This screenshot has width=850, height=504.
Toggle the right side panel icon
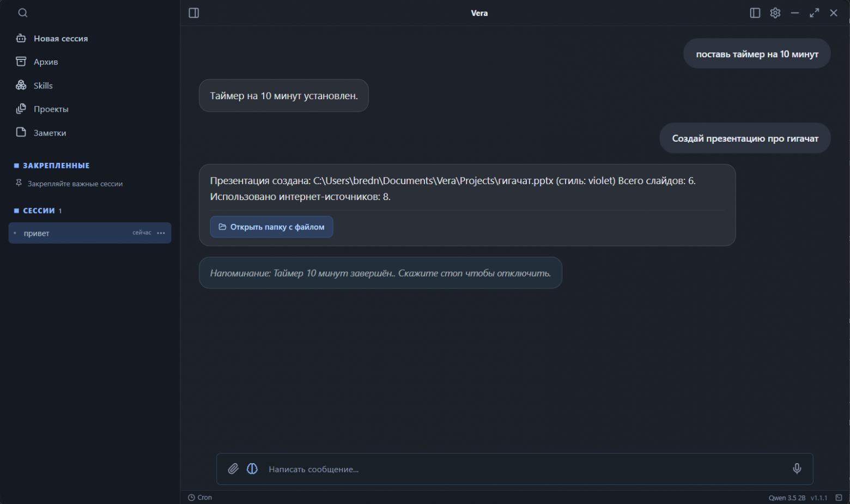coord(755,13)
